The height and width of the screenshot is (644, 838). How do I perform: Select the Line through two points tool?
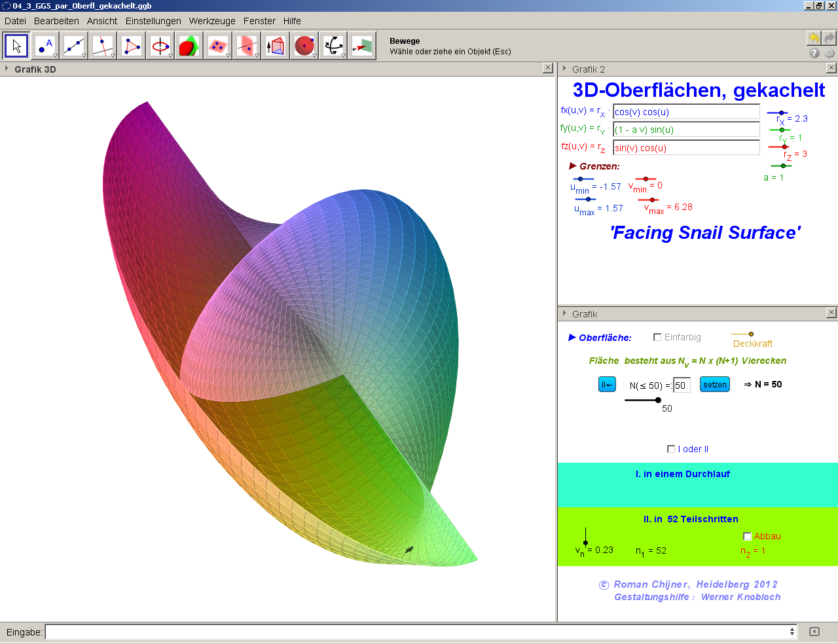pos(74,46)
